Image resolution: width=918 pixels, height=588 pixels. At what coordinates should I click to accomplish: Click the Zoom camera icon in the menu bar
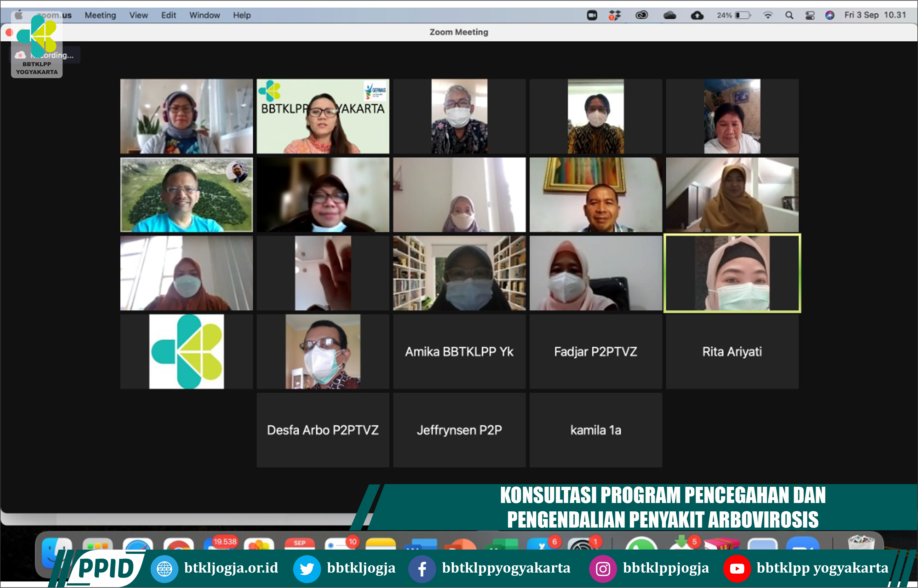point(592,15)
